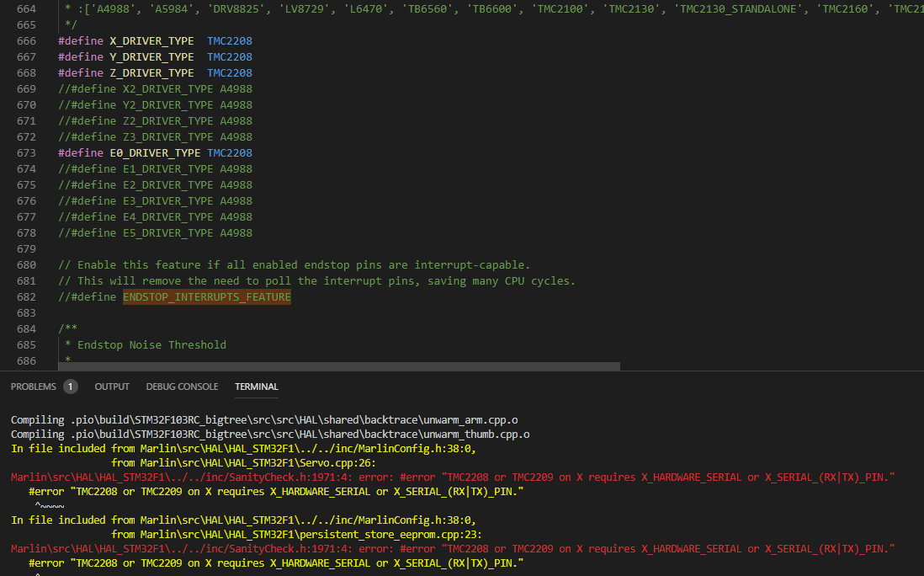Click commented E2_DRIVER_TYPE A4988 line
The image size is (924, 576).
(155, 184)
